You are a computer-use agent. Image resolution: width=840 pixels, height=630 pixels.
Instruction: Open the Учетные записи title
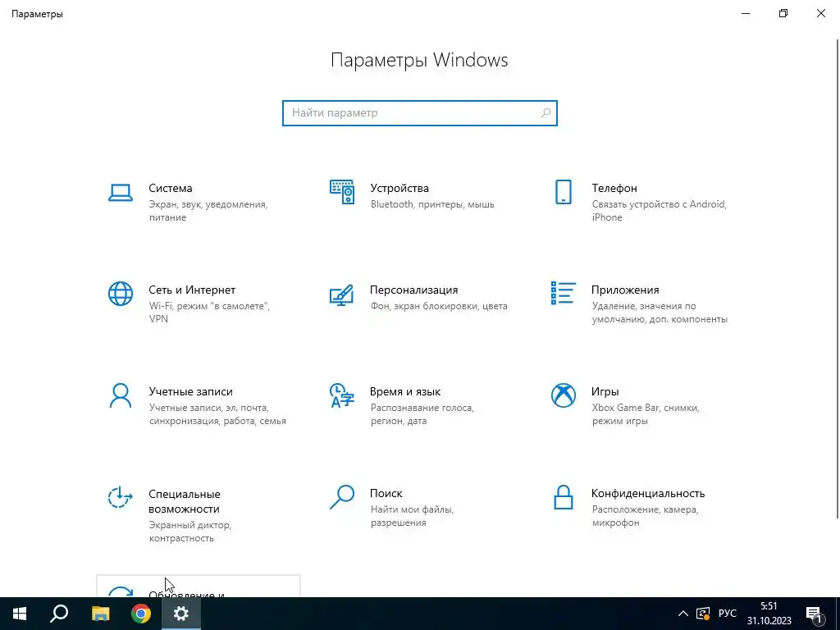(x=190, y=391)
